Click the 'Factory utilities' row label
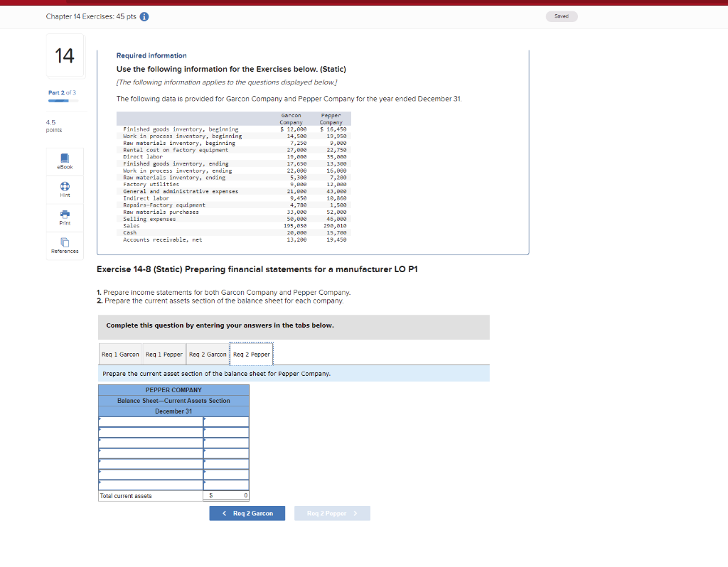Screen dimensions: 728x567 coord(151,185)
